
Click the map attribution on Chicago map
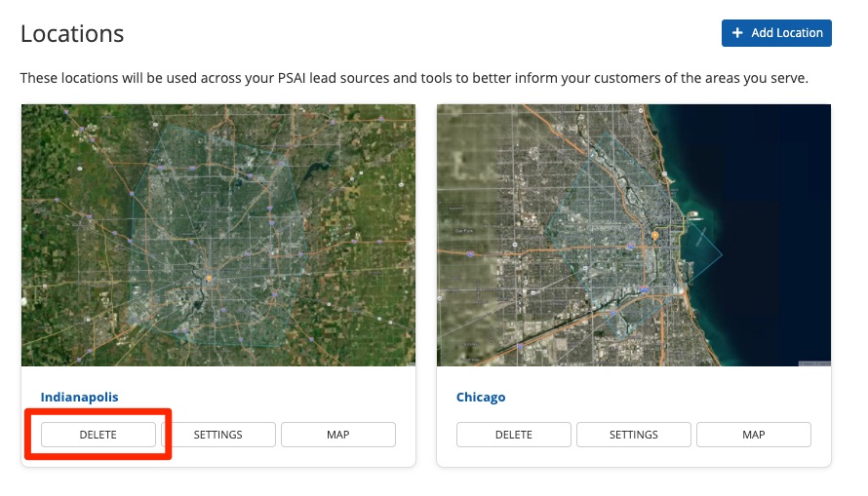[x=813, y=363]
